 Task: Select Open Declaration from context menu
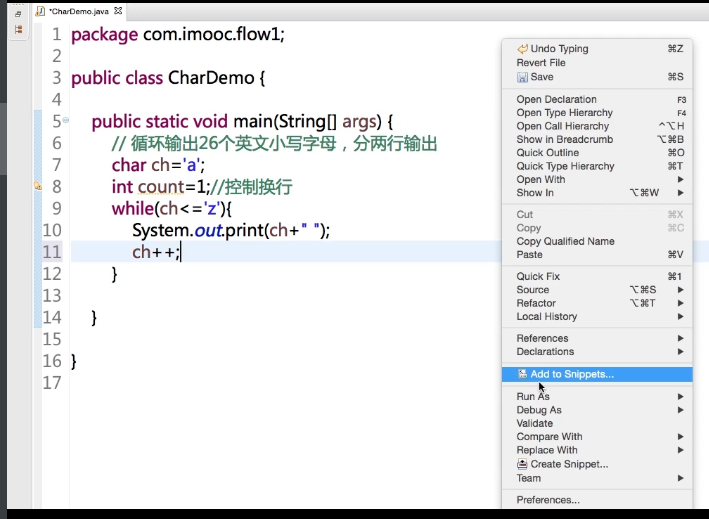coord(556,100)
